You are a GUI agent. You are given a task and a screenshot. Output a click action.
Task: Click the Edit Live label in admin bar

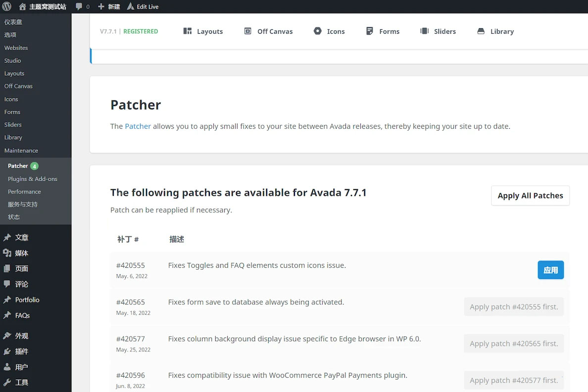148,7
